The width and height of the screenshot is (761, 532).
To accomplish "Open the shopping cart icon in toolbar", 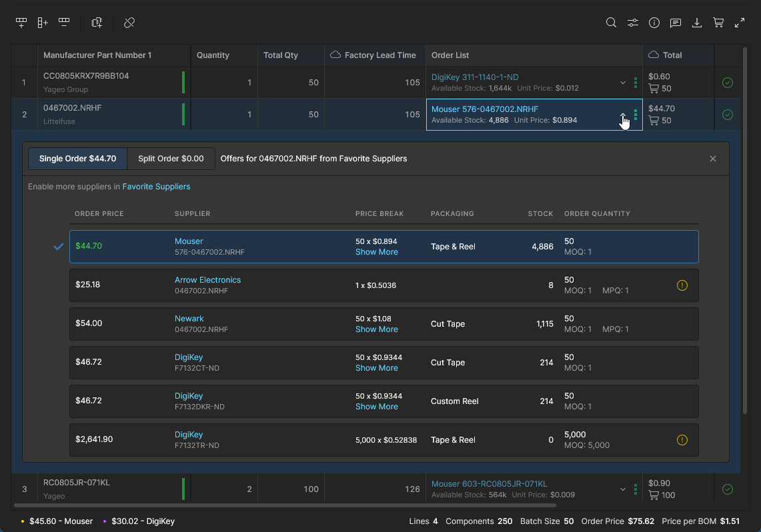I will point(718,23).
